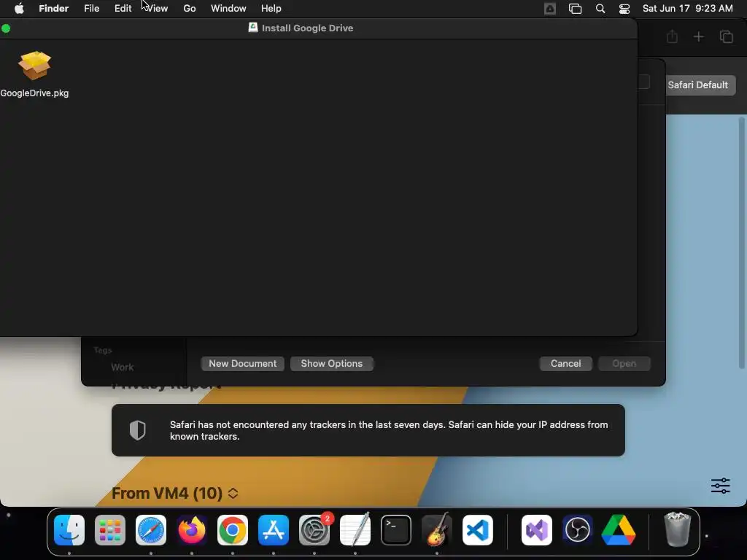Open the Window menu
Viewport: 747px width, 560px height.
(228, 9)
